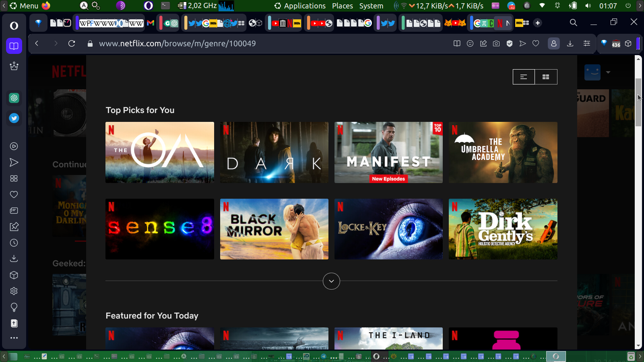Open the Places menu in the top panel
The image size is (644, 362).
tap(343, 6)
